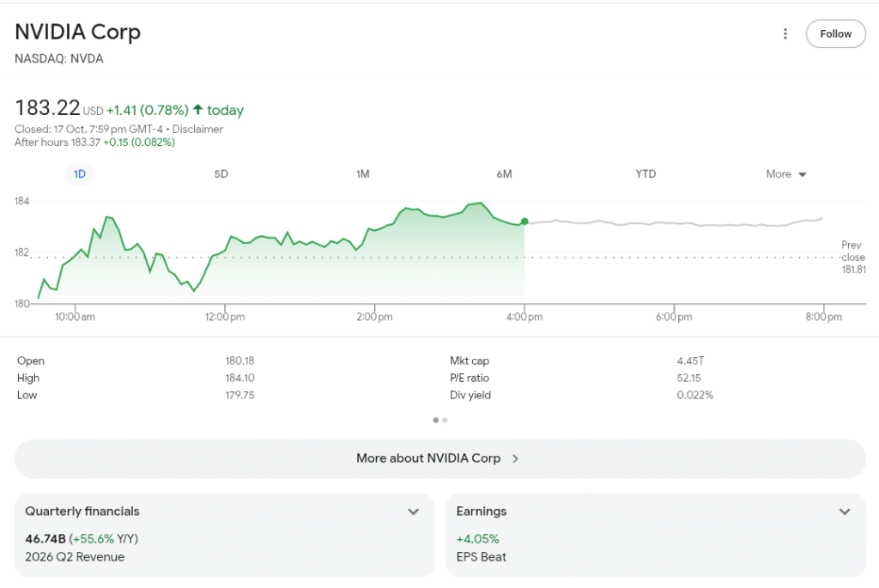Click the Disclaimer link

tap(197, 130)
